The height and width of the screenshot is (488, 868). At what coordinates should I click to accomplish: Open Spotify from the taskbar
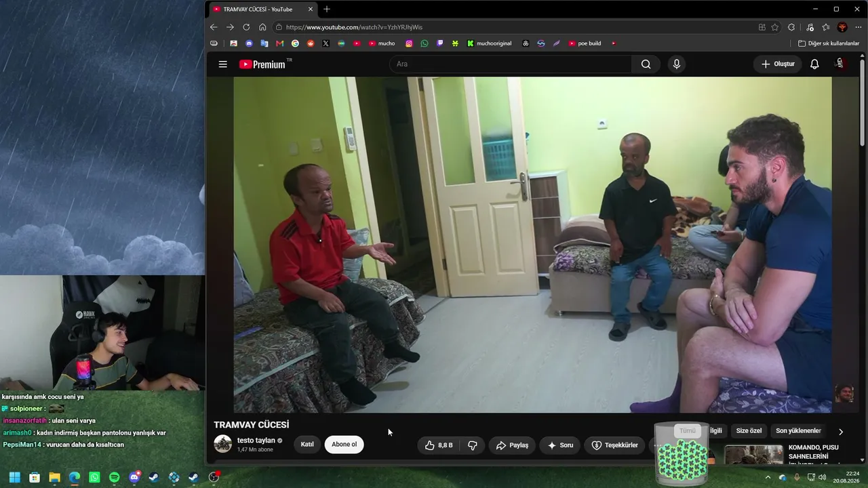tap(114, 477)
